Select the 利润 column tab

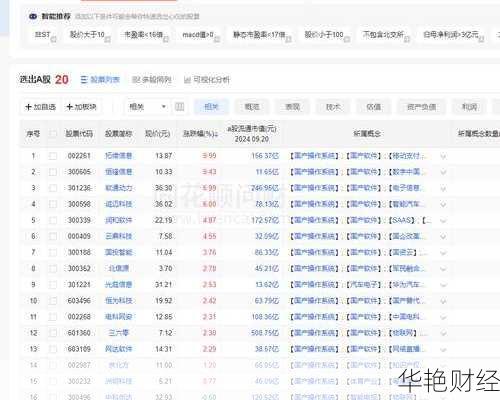click(469, 107)
